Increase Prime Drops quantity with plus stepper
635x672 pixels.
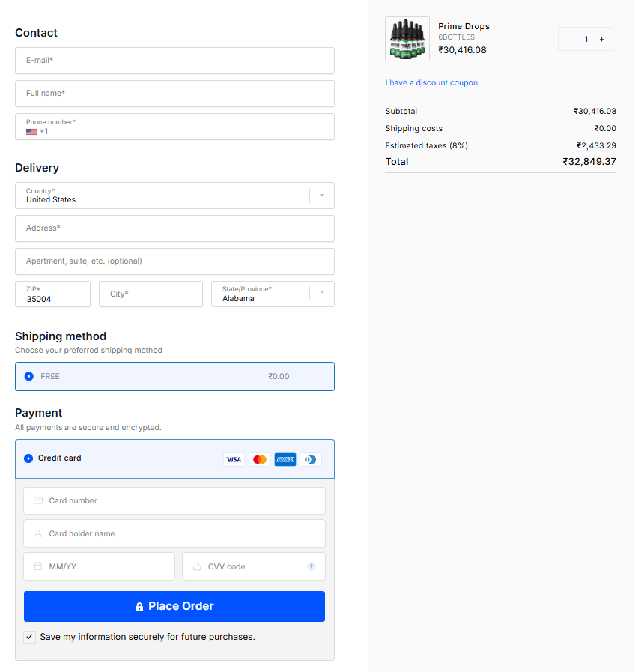(601, 38)
